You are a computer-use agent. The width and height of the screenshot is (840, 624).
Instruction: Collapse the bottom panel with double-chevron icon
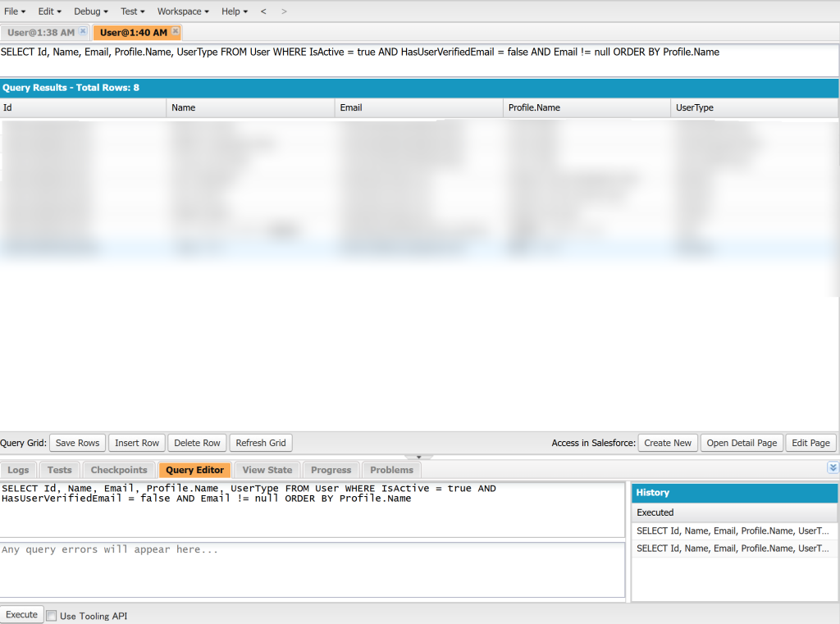point(833,467)
